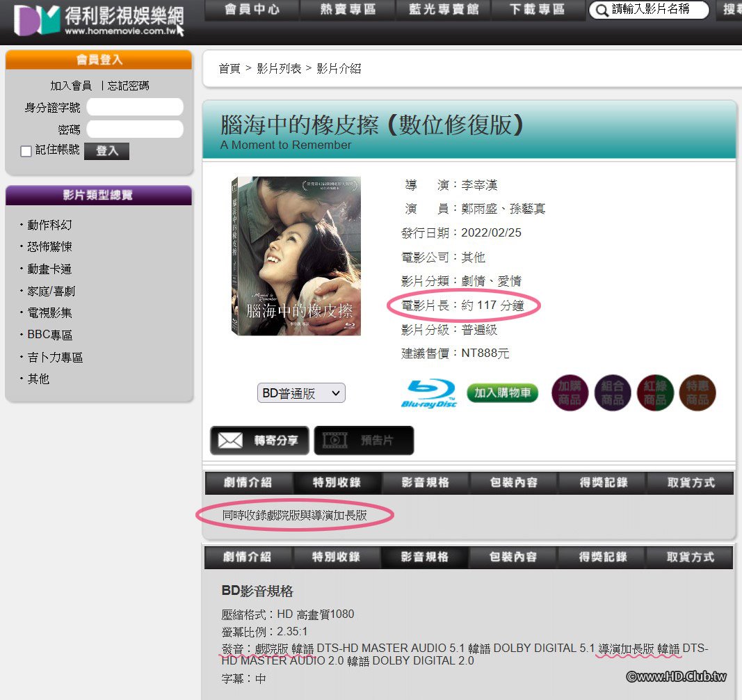Select the upper 取貨方式 tab

691,483
